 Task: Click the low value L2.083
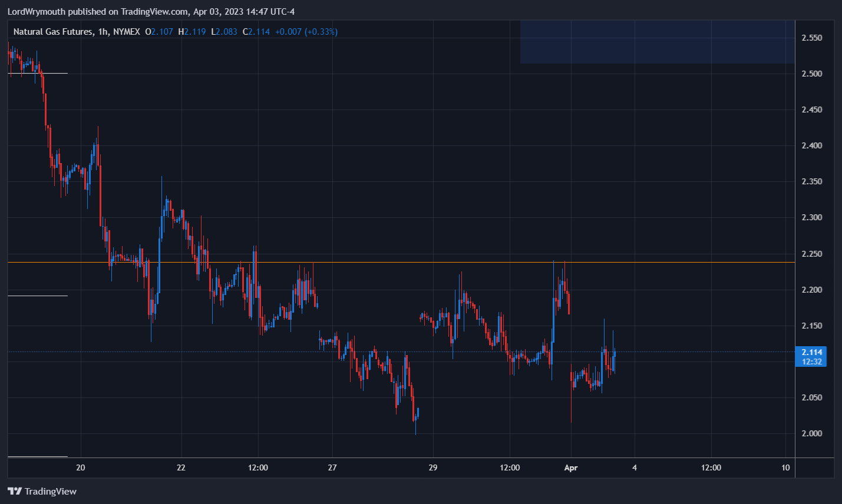point(224,32)
